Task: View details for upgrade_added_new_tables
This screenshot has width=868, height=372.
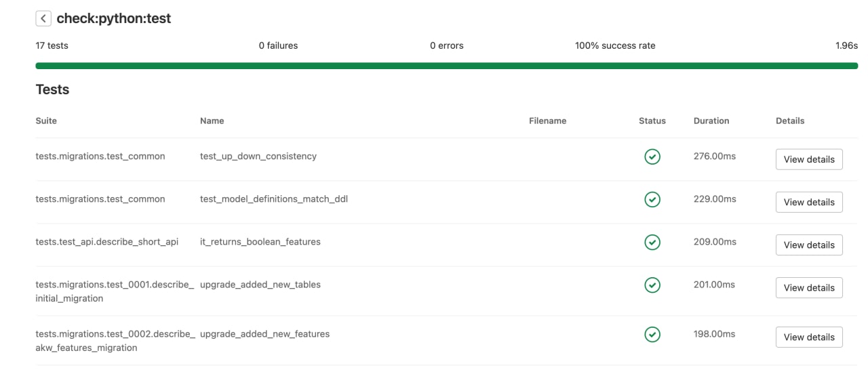Action: coord(809,287)
